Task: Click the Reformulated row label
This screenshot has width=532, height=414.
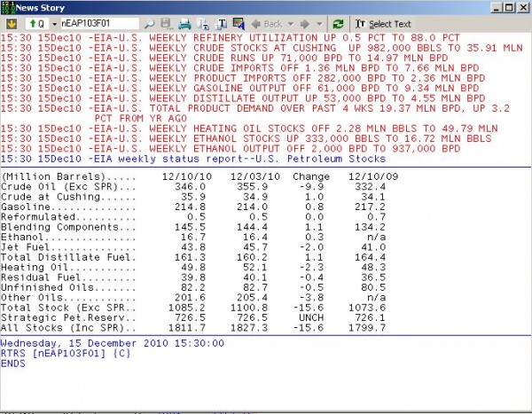Action: click(68, 217)
